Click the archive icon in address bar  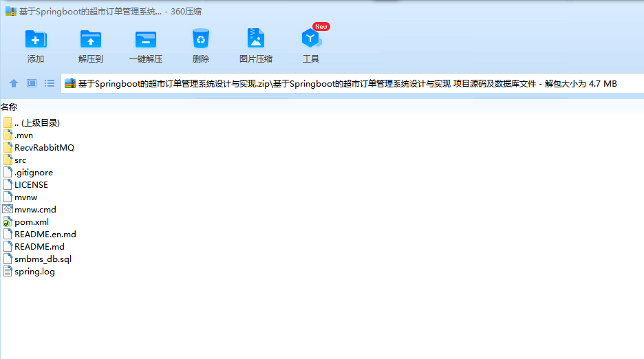(70, 83)
